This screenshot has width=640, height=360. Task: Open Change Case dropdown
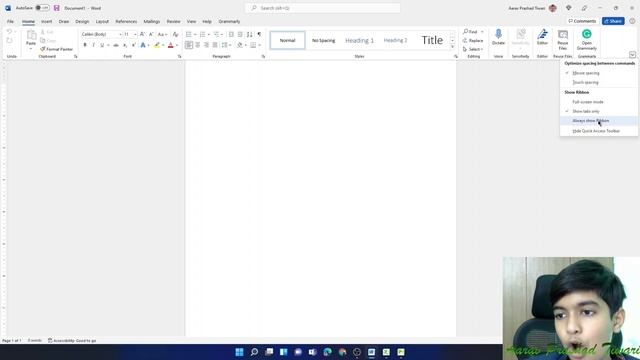click(x=162, y=34)
